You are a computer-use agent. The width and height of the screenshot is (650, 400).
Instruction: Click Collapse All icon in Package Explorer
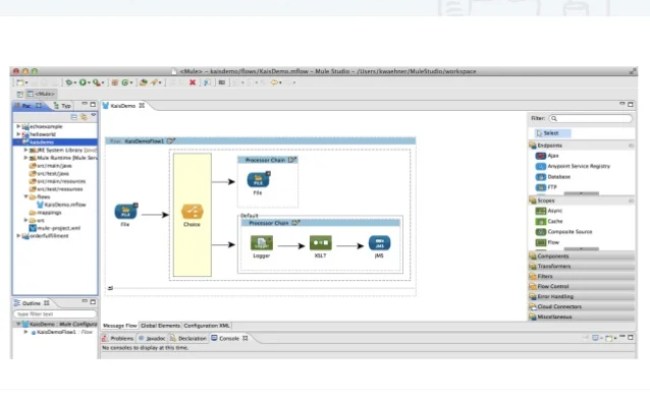(74, 117)
